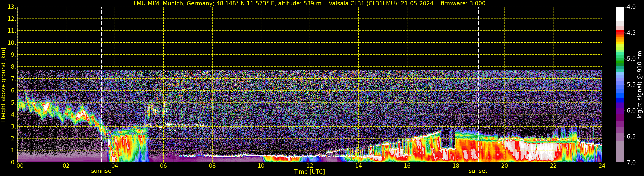Click the '11.' height tick label
The image size is (644, 176).
12,31
